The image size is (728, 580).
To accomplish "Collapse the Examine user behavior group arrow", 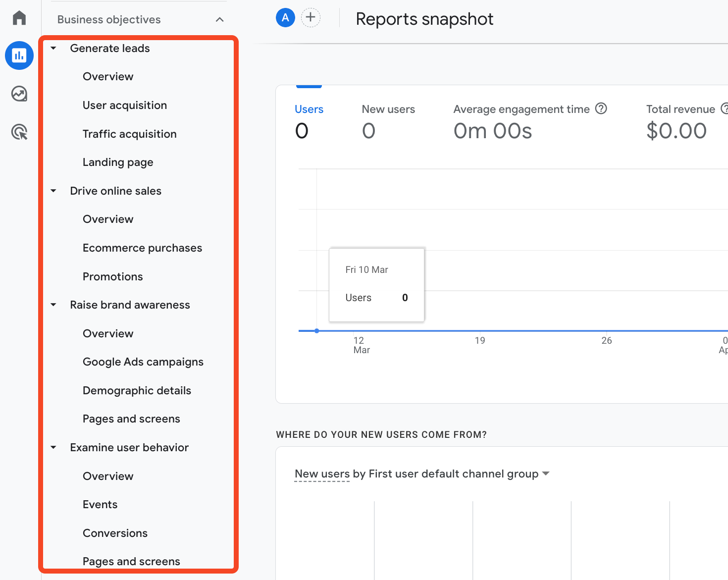I will (53, 447).
